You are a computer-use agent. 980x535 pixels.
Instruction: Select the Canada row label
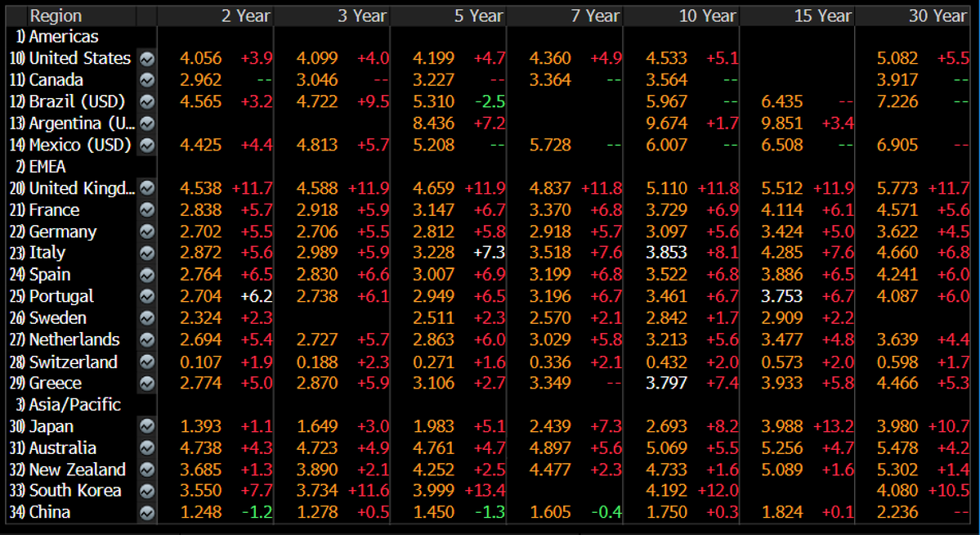[x=56, y=80]
